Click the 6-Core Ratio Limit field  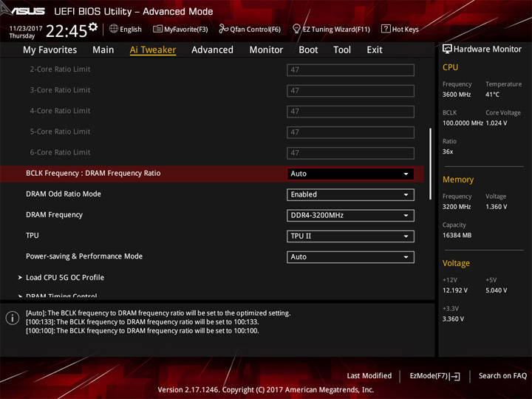(x=350, y=153)
